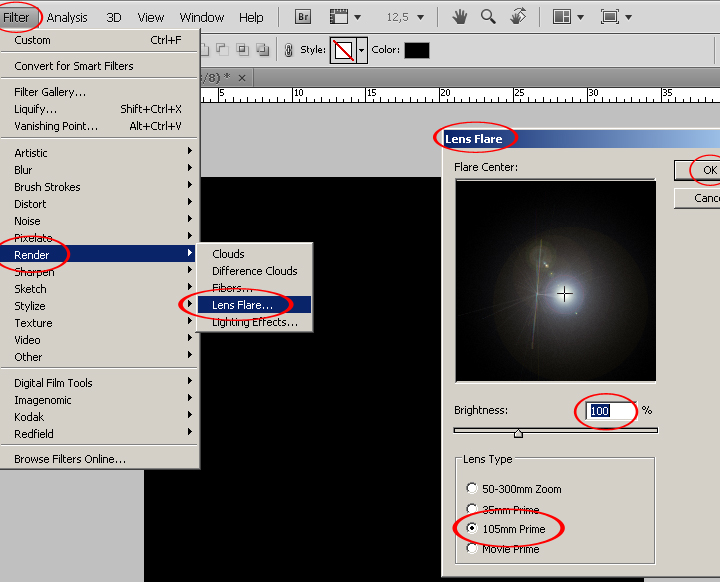Select the Zoom magnifier tool
This screenshot has width=720, height=582.
tap(488, 17)
